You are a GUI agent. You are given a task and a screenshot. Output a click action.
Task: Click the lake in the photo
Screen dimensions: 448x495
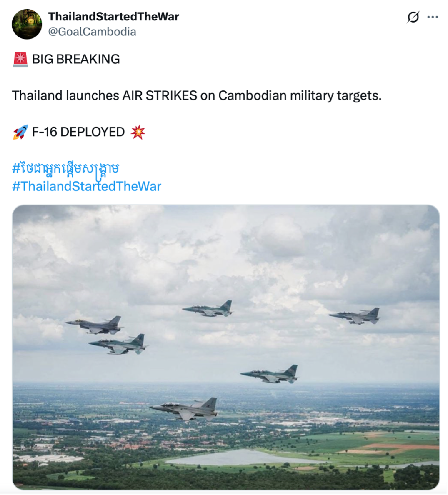tap(233, 457)
